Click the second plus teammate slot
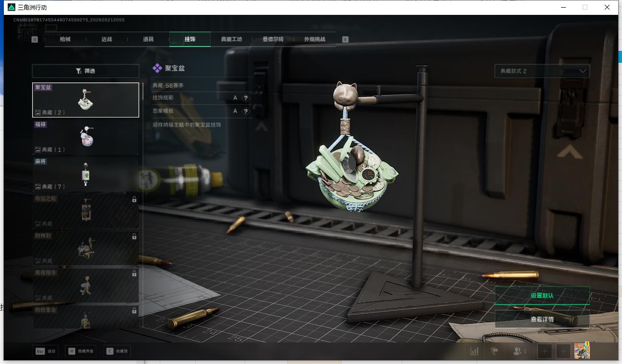This screenshot has width=622, height=364. 563,352
